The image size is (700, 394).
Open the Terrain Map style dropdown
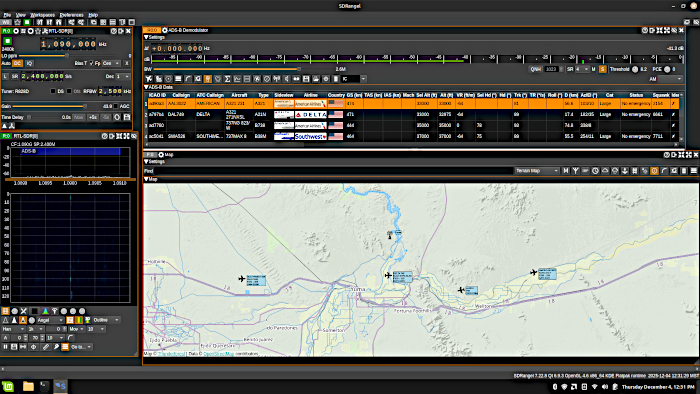537,170
